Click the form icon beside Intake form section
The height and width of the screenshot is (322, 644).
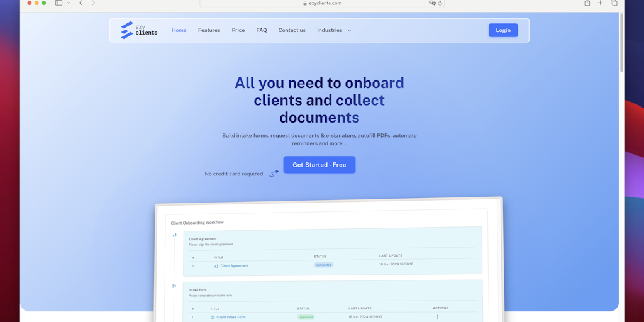(174, 286)
